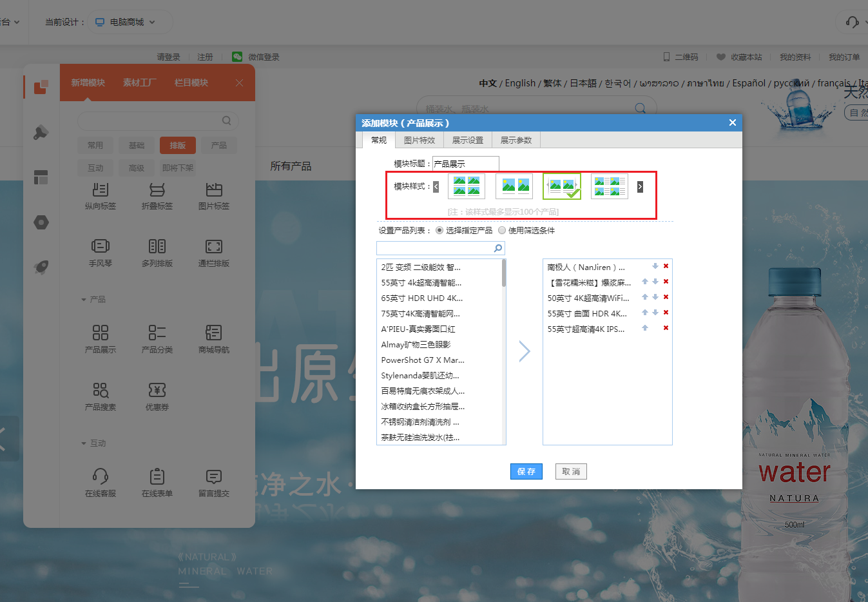This screenshot has height=602, width=868.
Task: Add the 产品展示 module
Action: (x=101, y=340)
